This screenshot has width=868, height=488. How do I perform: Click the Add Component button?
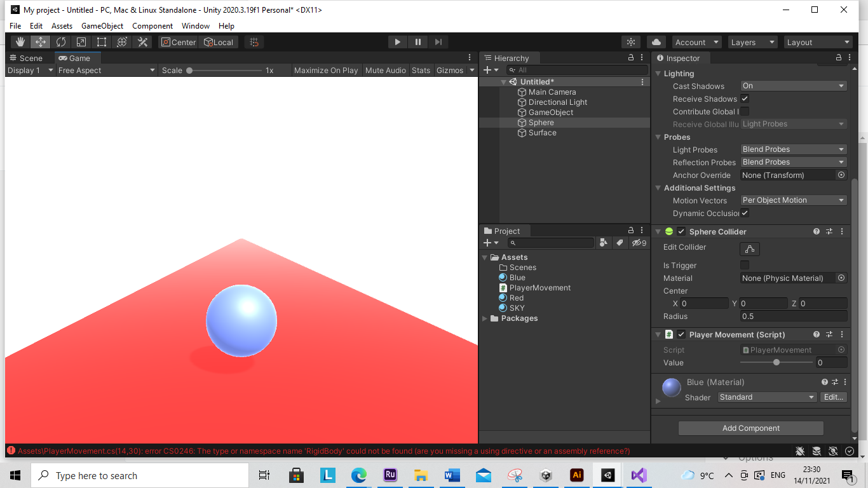tap(751, 428)
